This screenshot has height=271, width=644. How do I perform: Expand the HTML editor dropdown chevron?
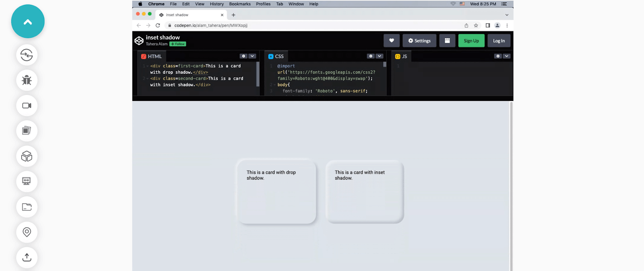tap(252, 56)
